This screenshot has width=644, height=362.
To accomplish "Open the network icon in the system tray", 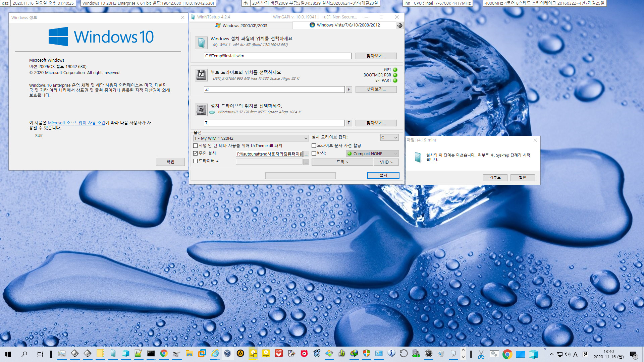I will point(559,354).
